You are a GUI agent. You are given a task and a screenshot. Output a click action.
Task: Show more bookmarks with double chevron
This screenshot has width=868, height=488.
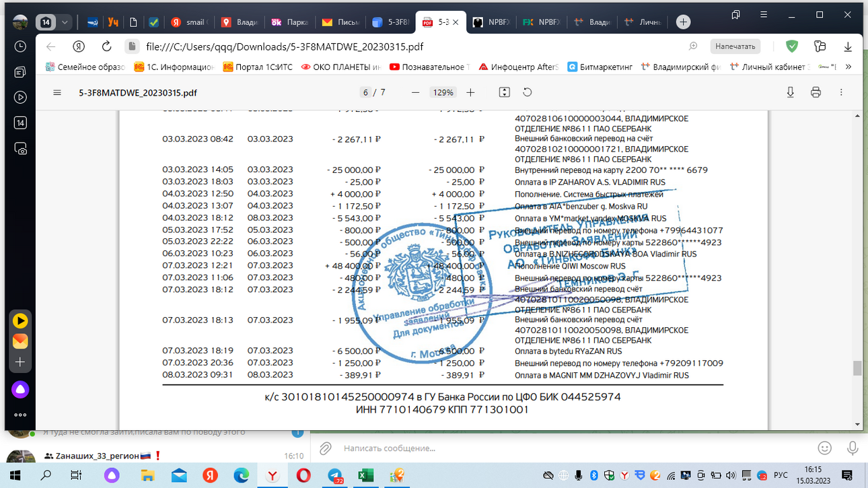(x=848, y=67)
